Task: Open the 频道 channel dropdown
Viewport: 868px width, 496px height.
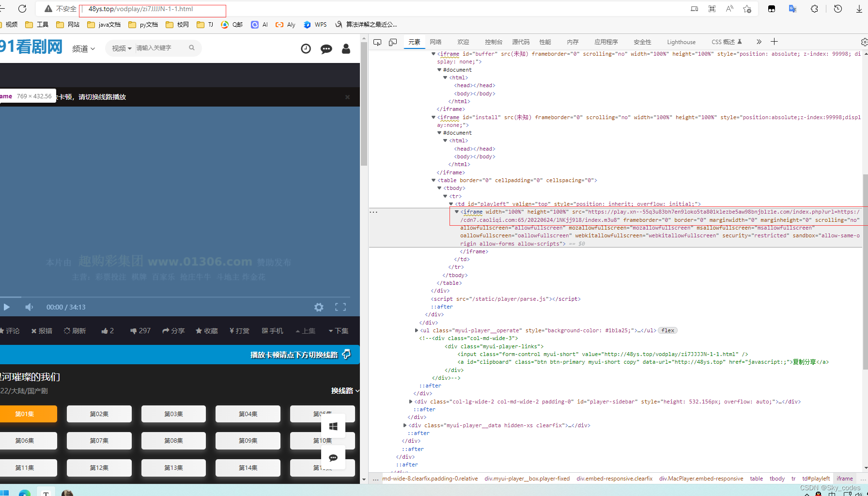Action: point(84,48)
